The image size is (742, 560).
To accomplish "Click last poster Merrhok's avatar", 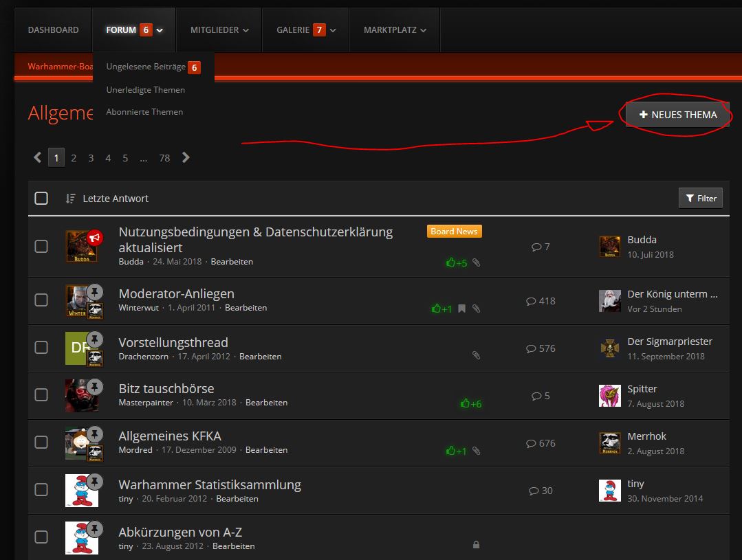I will click(x=610, y=443).
